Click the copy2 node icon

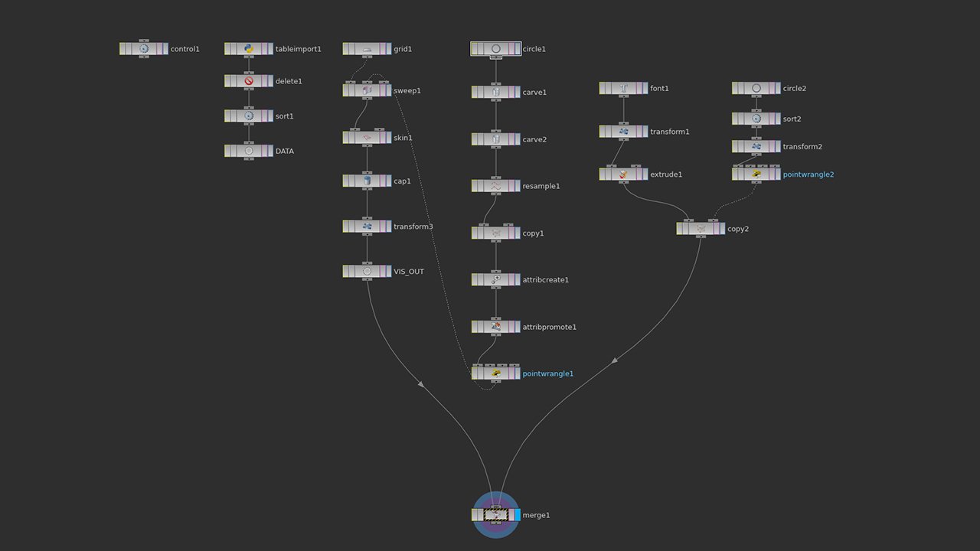(701, 229)
